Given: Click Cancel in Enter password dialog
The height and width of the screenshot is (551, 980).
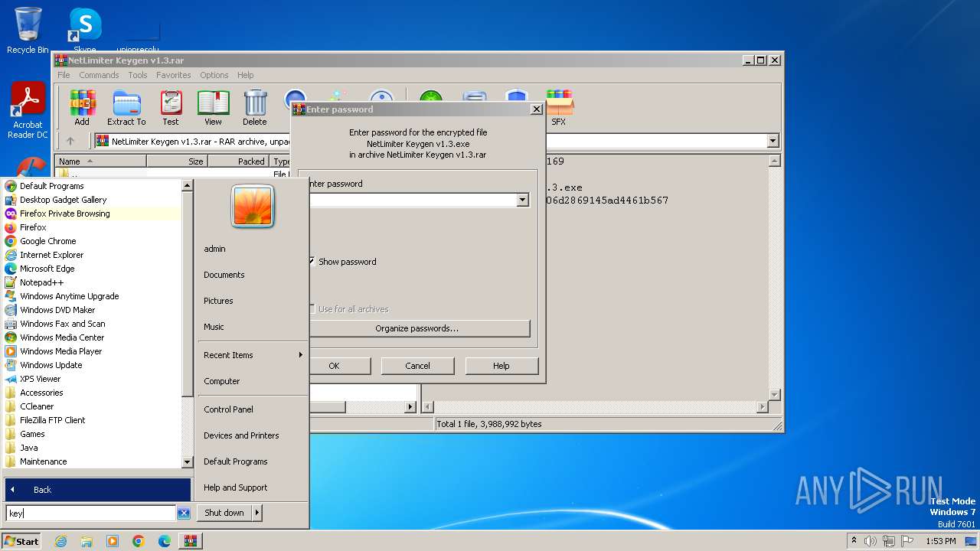Looking at the screenshot, I should [417, 366].
